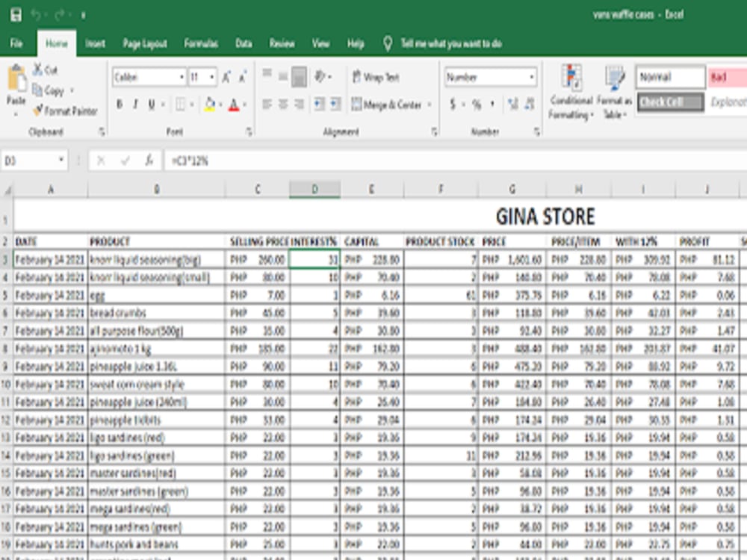This screenshot has height=560, width=747.
Task: Decrease font size with the small A icon
Action: pyautogui.click(x=243, y=77)
